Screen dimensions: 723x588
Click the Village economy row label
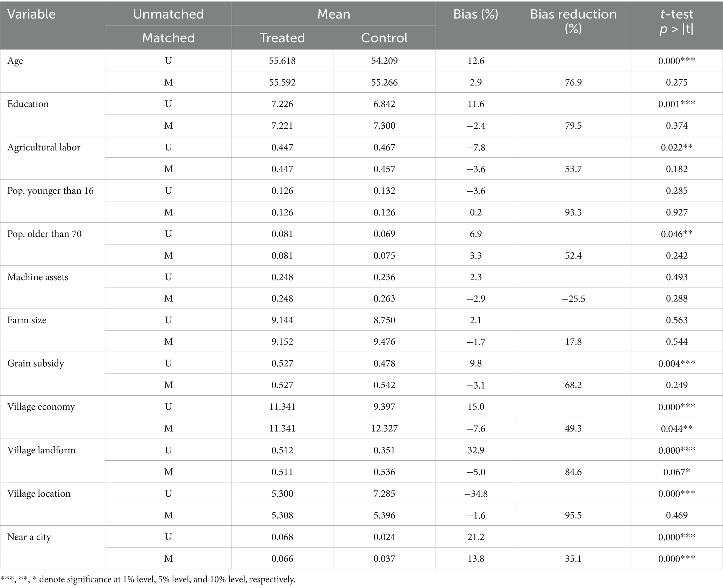coord(41,407)
